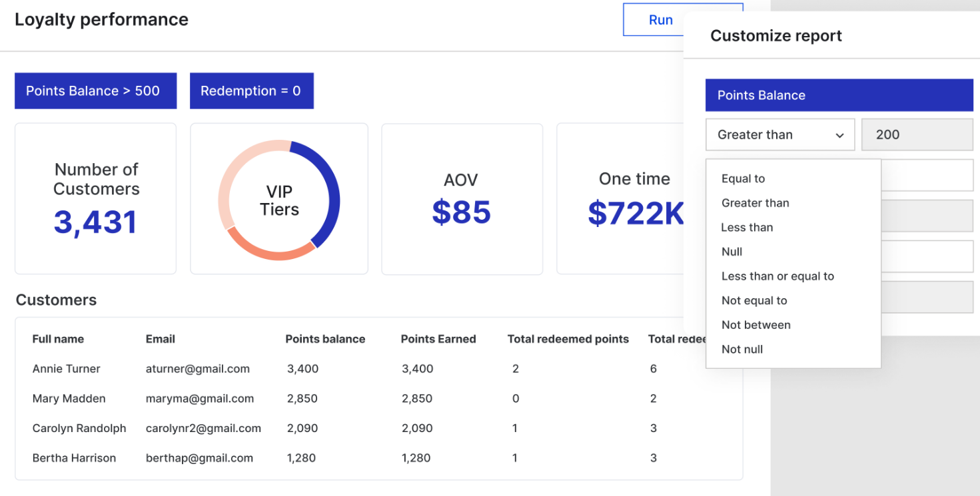Sort by the 'Points balance' column header
The image size is (980, 496).
(325, 339)
